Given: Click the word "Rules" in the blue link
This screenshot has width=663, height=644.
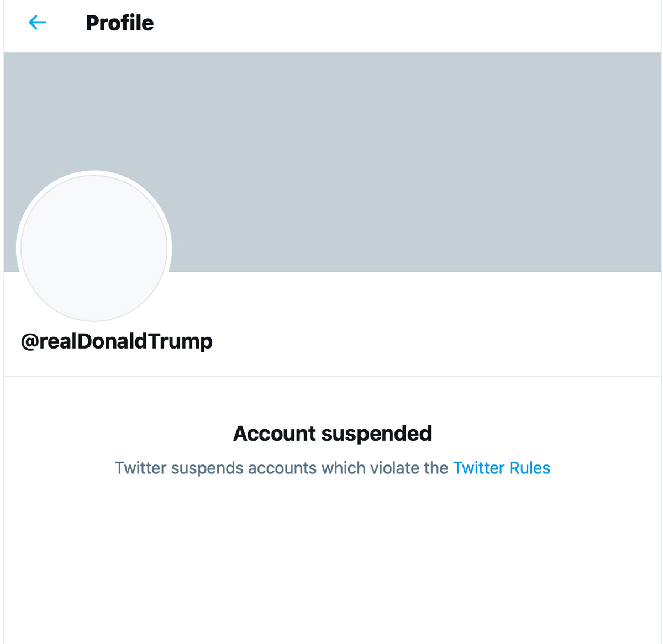Looking at the screenshot, I should tap(529, 468).
